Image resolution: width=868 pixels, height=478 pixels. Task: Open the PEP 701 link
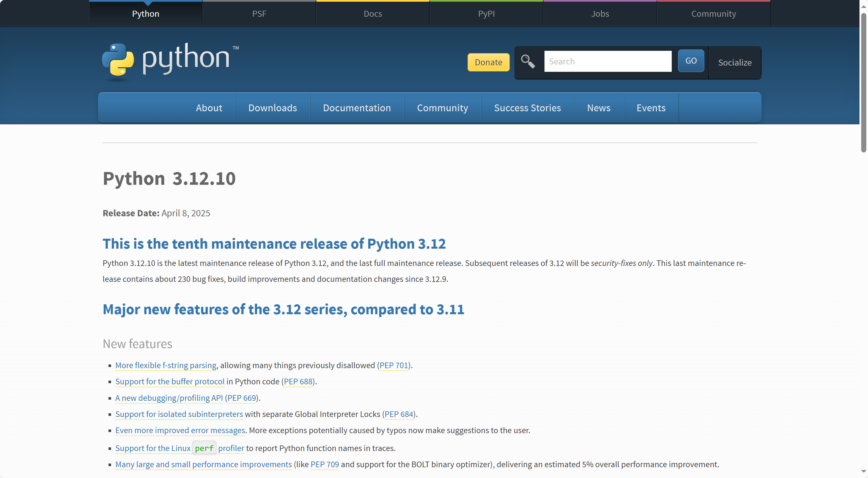[x=394, y=366]
